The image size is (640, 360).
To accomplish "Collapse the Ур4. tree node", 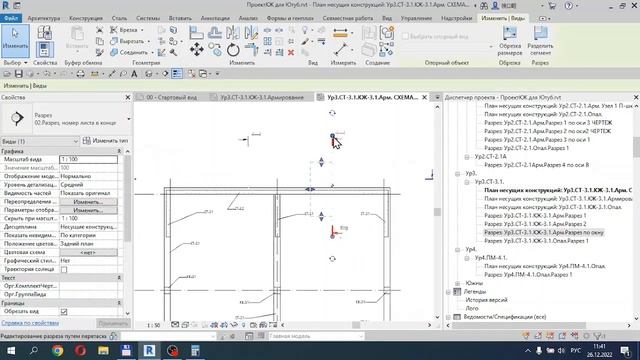I will tap(458, 249).
